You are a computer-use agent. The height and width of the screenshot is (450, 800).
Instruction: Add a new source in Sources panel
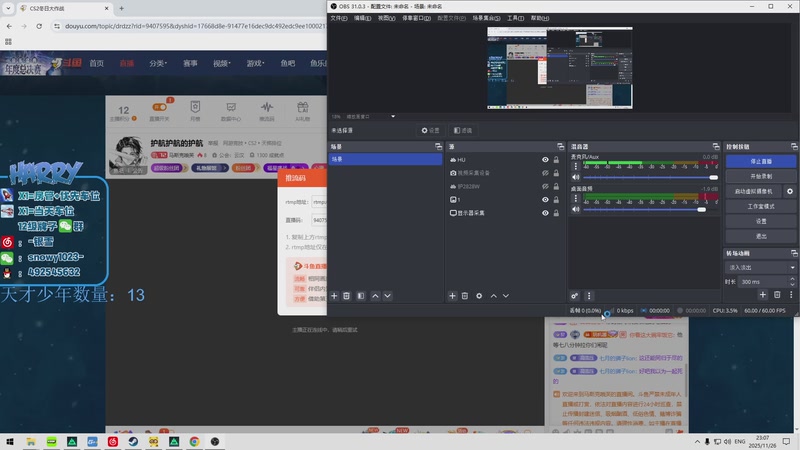453,296
